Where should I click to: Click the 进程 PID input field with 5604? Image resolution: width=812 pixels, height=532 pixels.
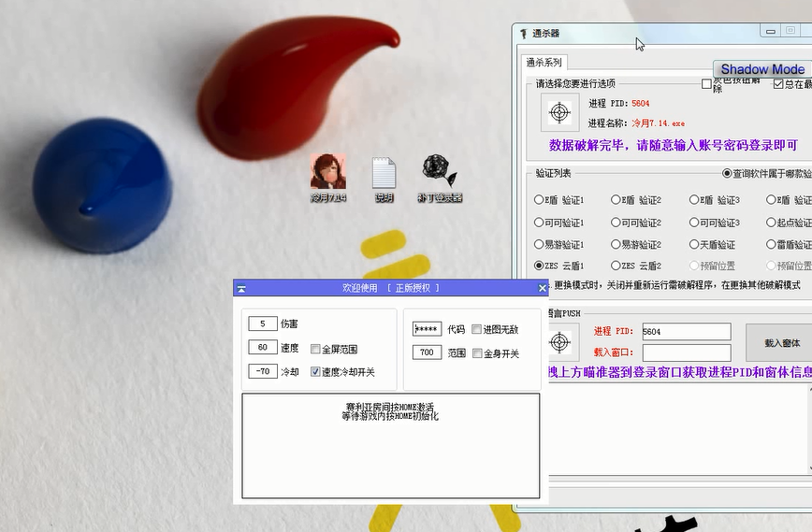pyautogui.click(x=687, y=332)
